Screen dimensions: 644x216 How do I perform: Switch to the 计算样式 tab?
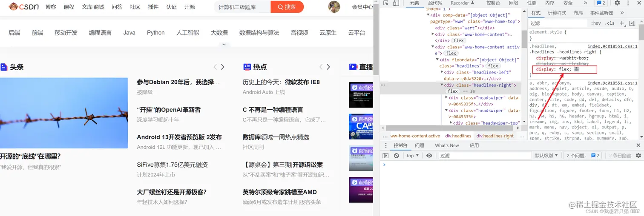point(557,13)
